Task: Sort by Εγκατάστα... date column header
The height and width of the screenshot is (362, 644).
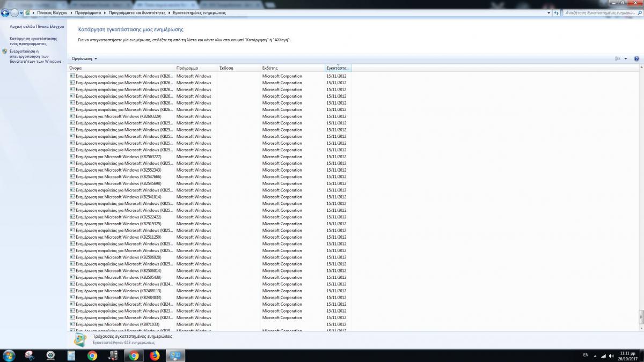Action: 338,68
